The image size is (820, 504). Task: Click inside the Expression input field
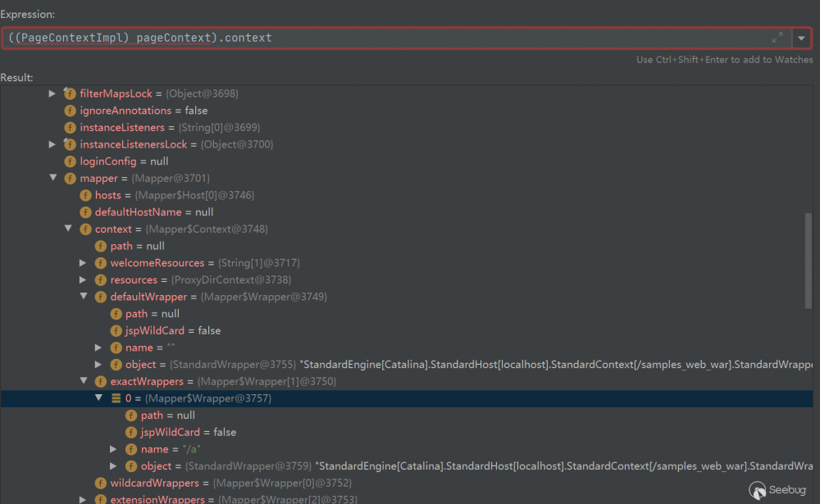[328, 37]
